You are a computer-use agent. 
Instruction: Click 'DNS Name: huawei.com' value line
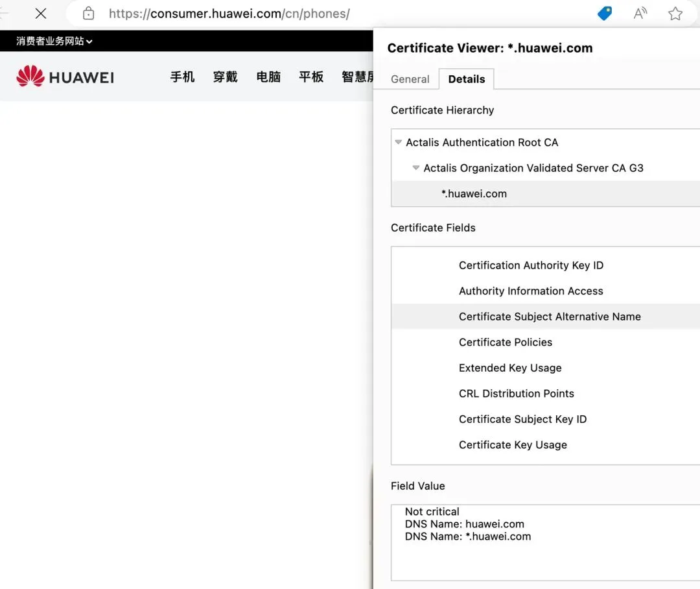tap(464, 523)
